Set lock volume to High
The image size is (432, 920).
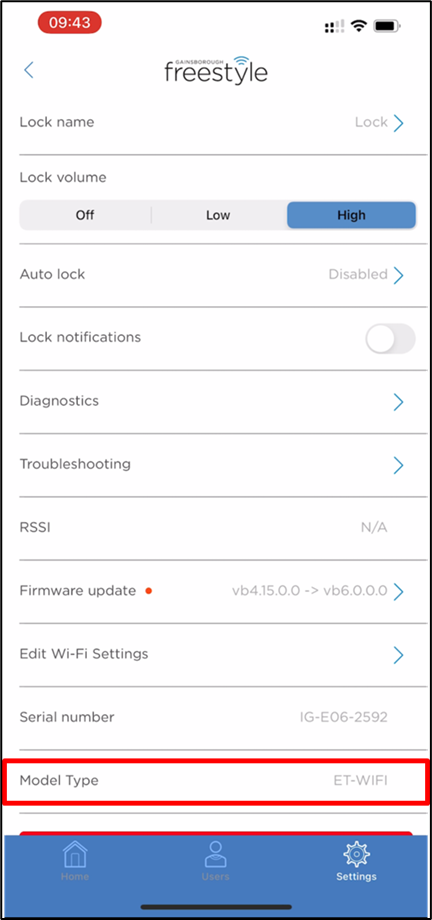point(351,215)
